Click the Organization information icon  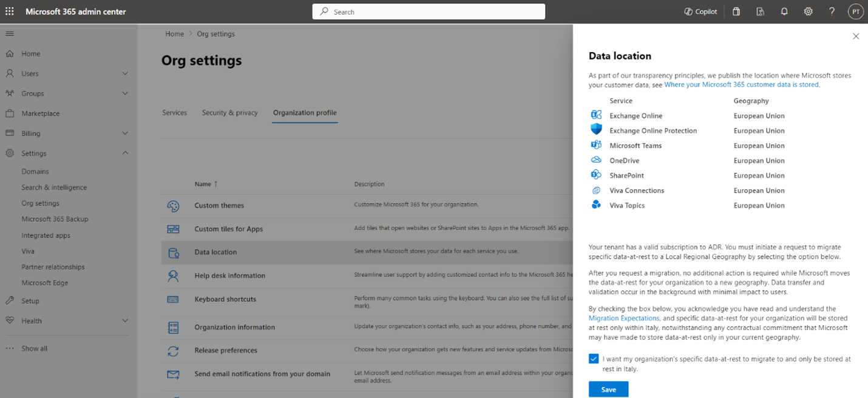173,328
